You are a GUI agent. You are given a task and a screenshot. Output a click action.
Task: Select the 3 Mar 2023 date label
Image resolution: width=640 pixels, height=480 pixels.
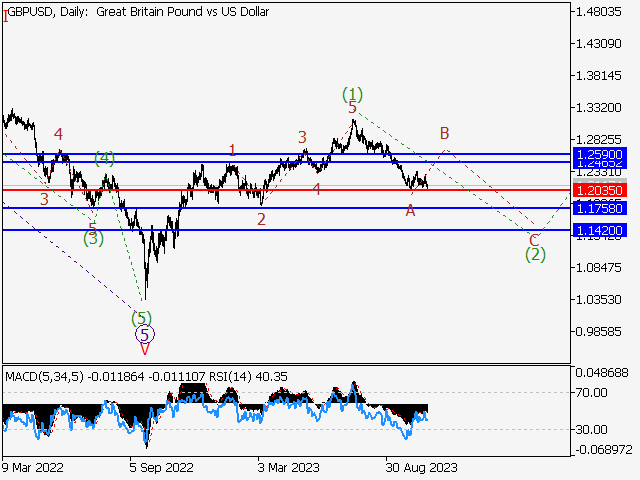point(289,467)
